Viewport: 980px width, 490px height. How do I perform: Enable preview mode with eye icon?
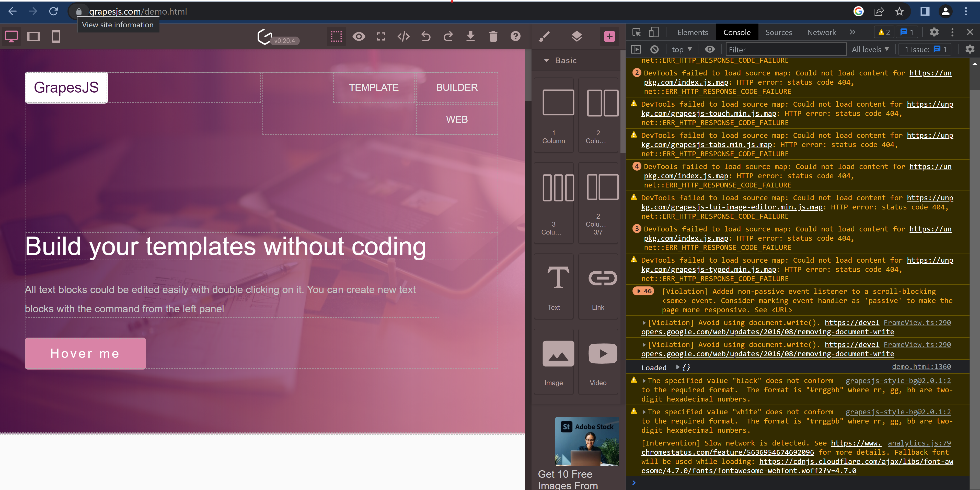click(359, 36)
